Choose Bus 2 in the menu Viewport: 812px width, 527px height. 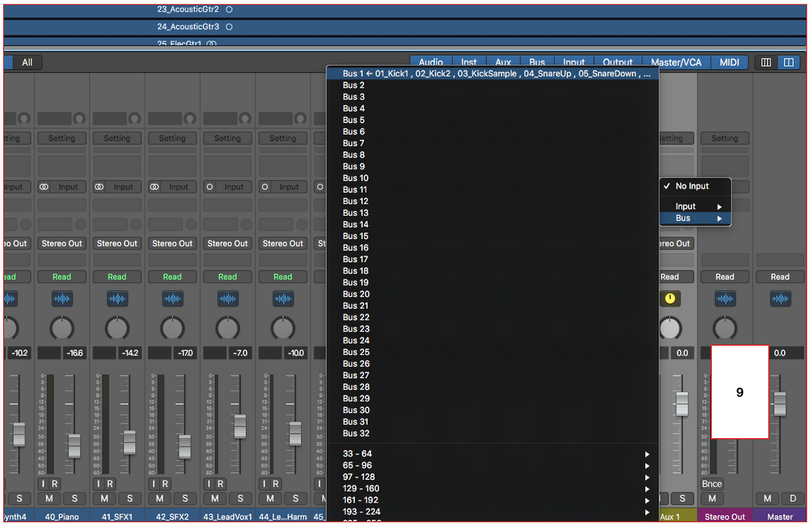click(x=493, y=85)
